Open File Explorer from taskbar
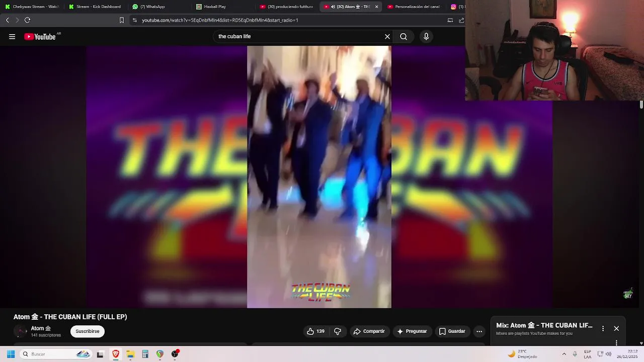 130,354
